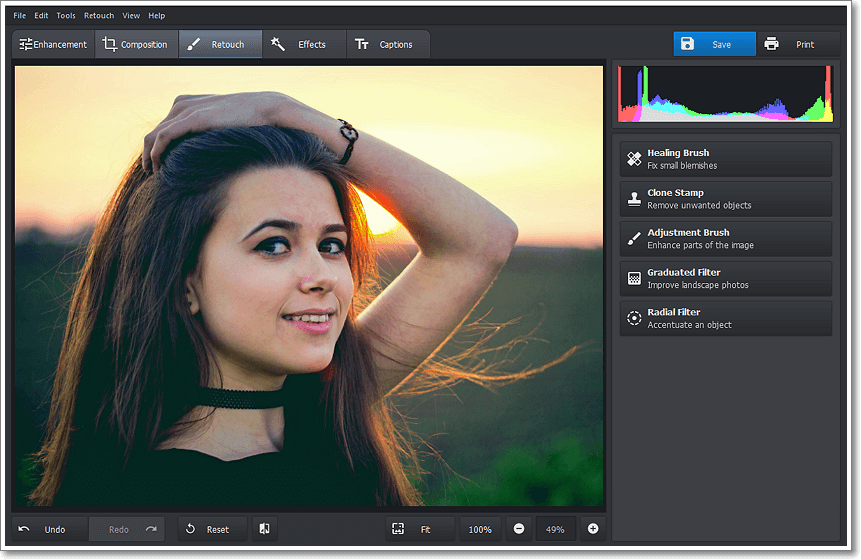Choose the Clone Stamp tool
Viewport: 861px width, 560px height.
(x=725, y=199)
